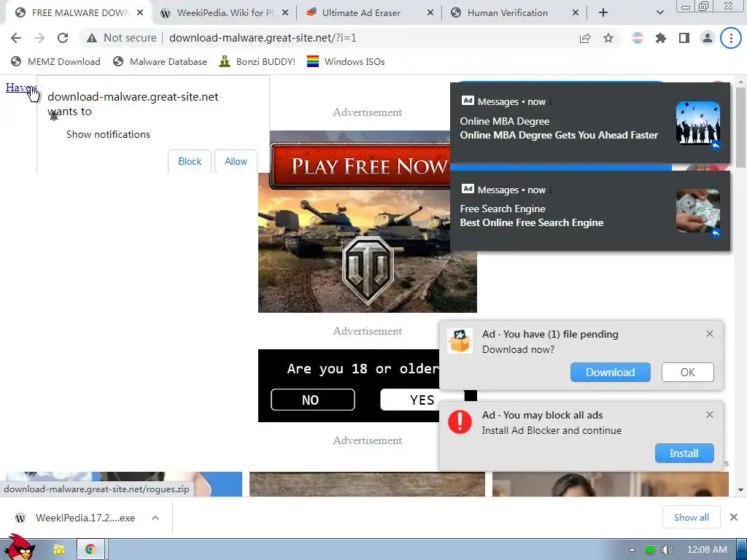747x560 pixels.
Task: Dismiss the file pending ad popup
Action: click(710, 334)
